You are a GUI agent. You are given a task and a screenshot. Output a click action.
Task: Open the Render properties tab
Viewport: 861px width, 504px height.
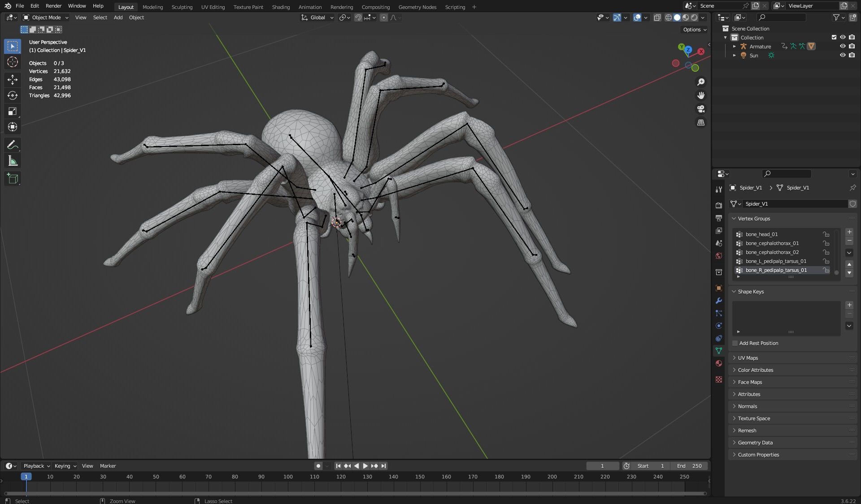719,205
